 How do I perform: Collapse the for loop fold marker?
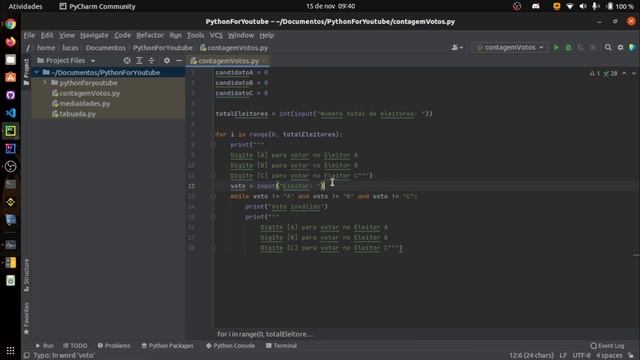click(x=213, y=134)
